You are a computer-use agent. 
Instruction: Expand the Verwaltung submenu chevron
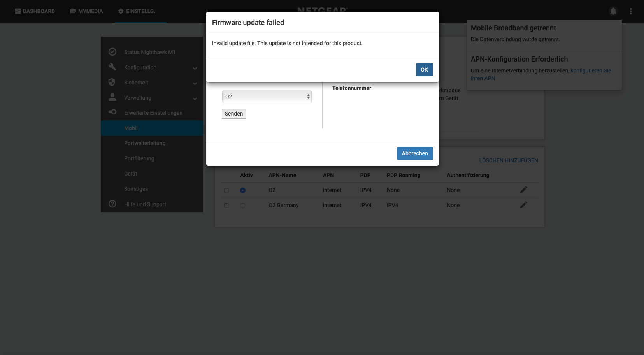point(195,98)
